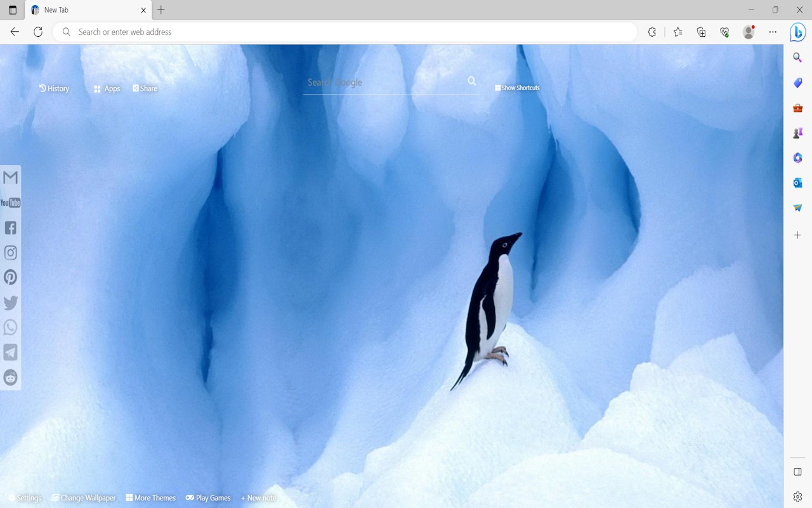The width and height of the screenshot is (812, 508).
Task: Toggle Show Shortcuts
Action: point(517,88)
